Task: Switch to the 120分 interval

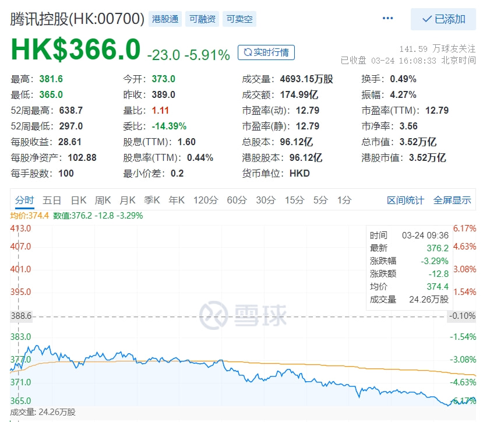Action: coord(205,200)
